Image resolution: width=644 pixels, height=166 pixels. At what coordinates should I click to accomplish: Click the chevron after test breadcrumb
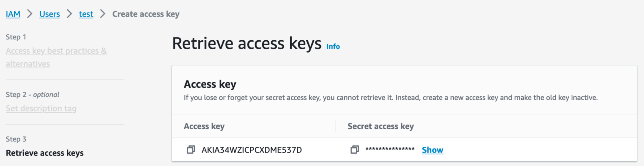click(103, 14)
